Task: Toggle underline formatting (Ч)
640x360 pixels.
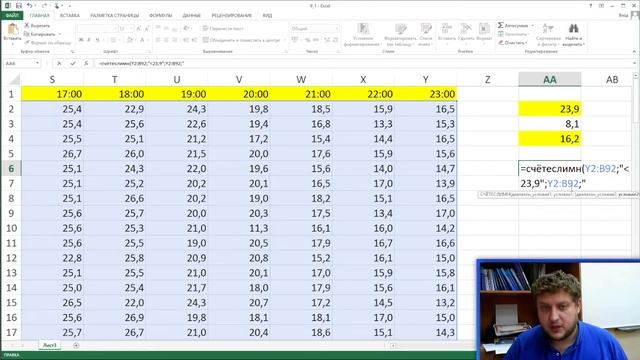Action: pos(97,40)
